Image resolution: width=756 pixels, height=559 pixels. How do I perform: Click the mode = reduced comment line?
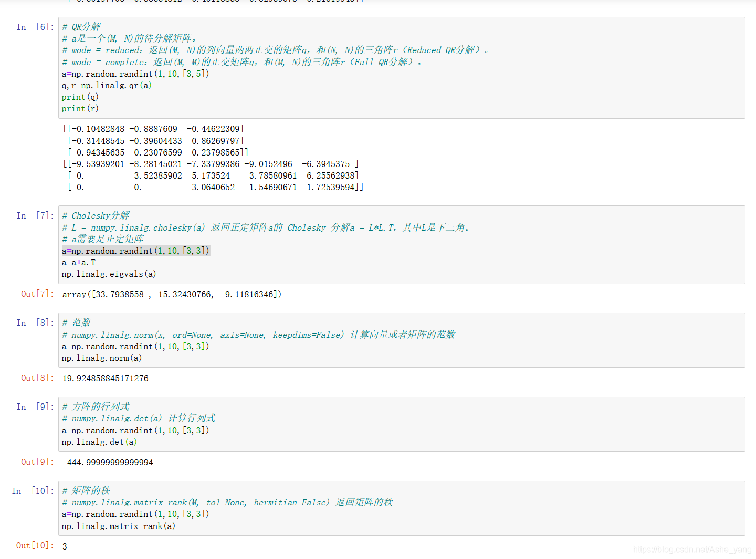click(276, 50)
